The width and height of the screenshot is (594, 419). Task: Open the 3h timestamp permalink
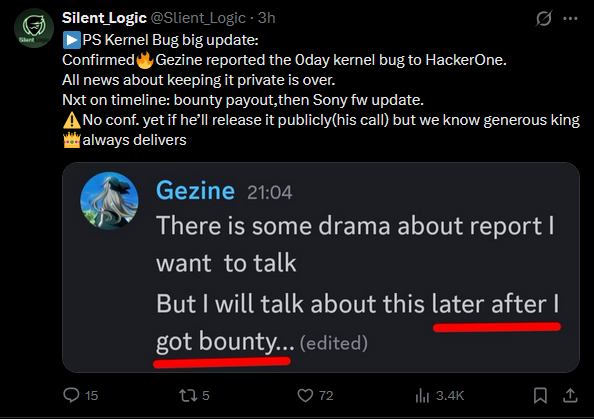266,18
